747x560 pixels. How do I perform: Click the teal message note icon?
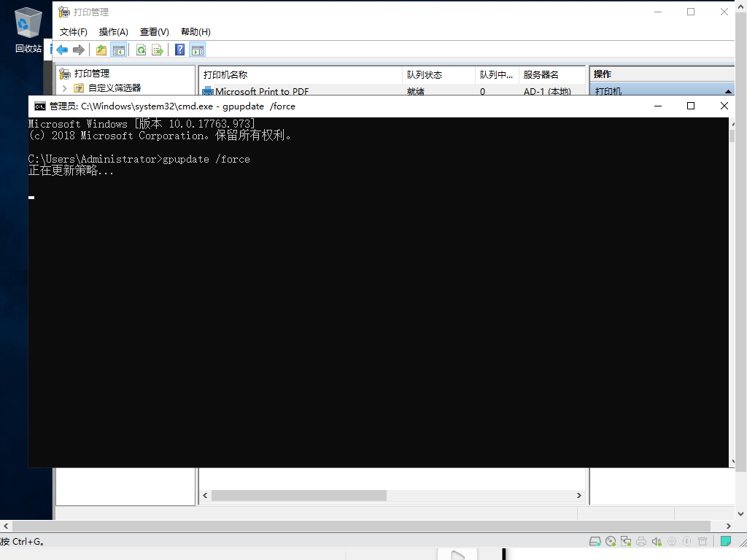726,542
